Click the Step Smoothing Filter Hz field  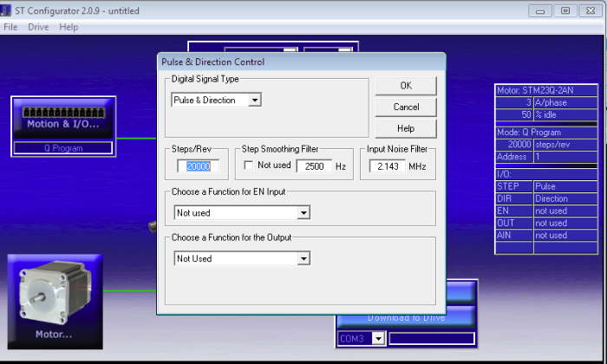pyautogui.click(x=313, y=166)
